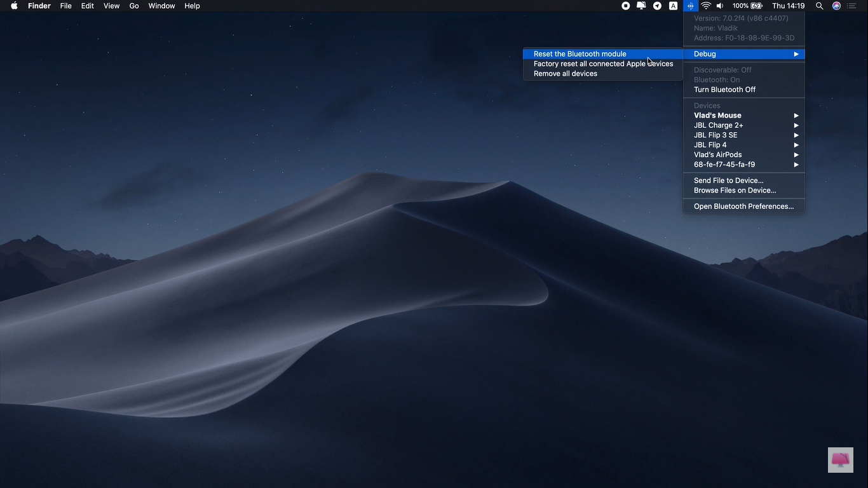Viewport: 868px width, 488px height.
Task: Select the 68-fe-f7-45-fa-f9 device name
Action: pyautogui.click(x=724, y=165)
